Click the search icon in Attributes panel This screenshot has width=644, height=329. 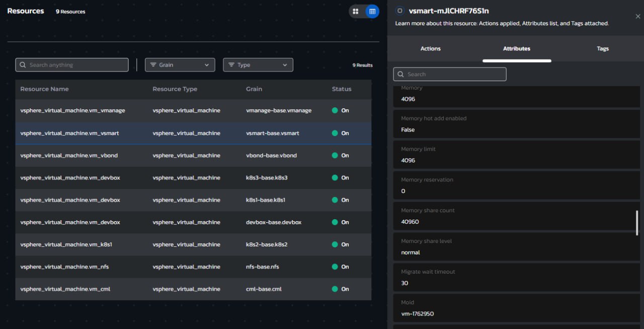(x=401, y=75)
